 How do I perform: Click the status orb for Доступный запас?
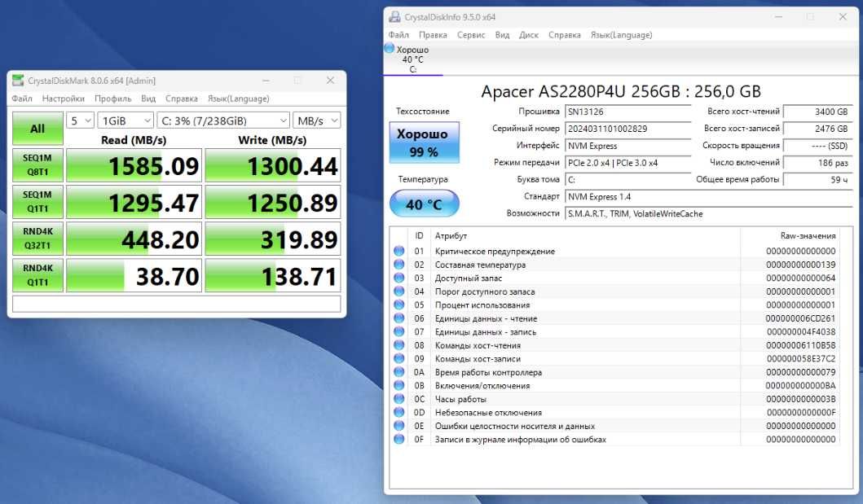click(399, 278)
